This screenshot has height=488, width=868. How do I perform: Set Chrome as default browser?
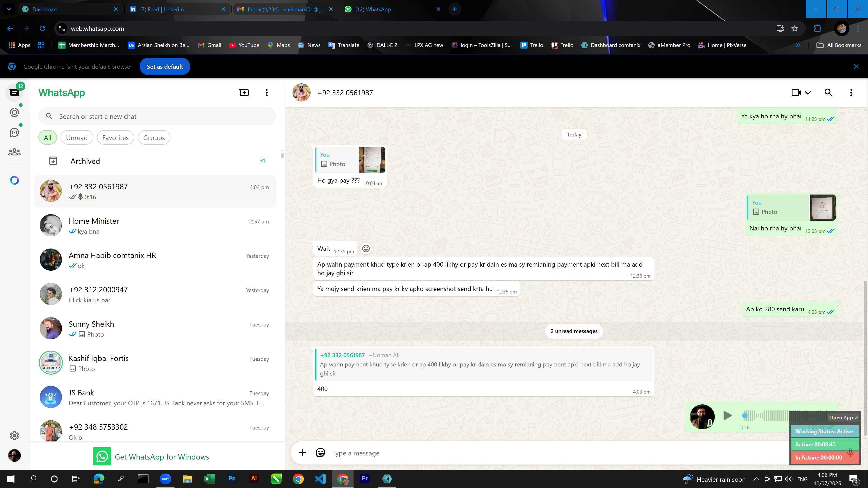tap(165, 67)
